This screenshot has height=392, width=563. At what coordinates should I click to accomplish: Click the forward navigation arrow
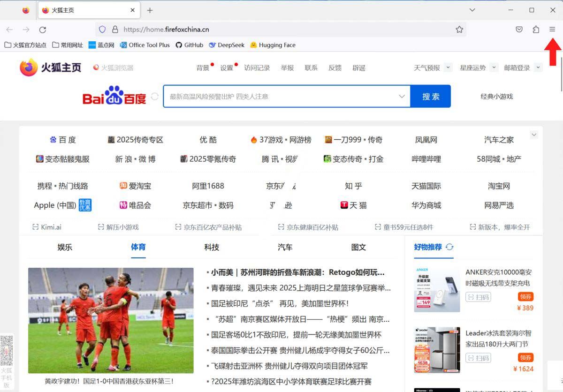pyautogui.click(x=26, y=30)
